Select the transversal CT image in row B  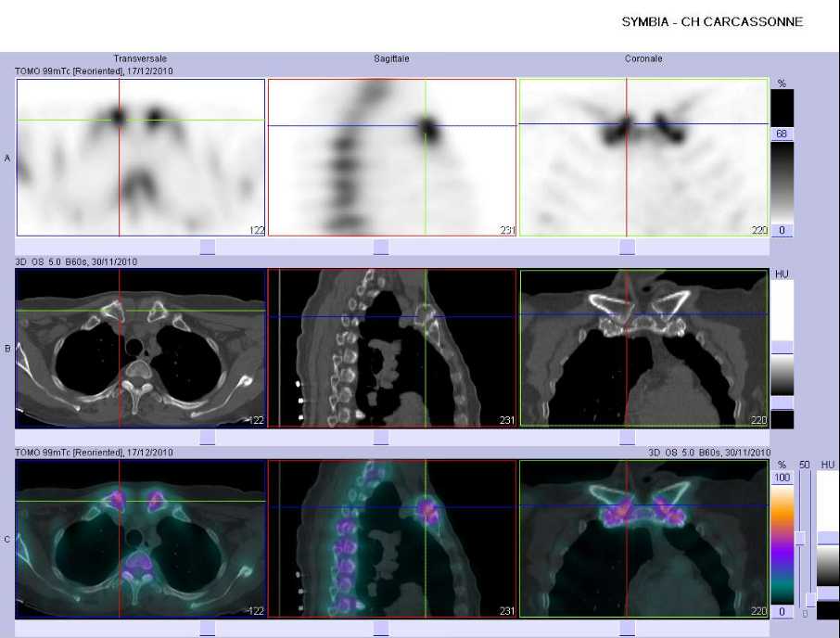141,348
